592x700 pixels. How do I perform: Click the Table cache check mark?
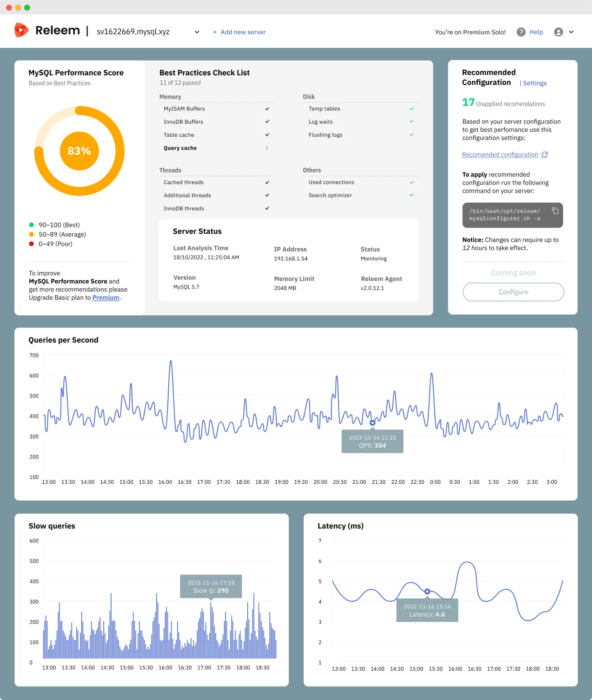coord(267,134)
